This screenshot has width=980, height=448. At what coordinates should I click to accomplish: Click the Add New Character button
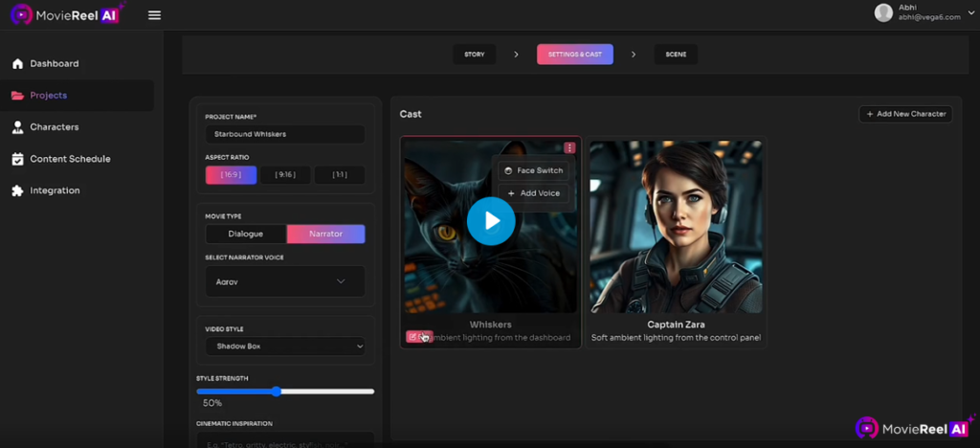pos(905,114)
